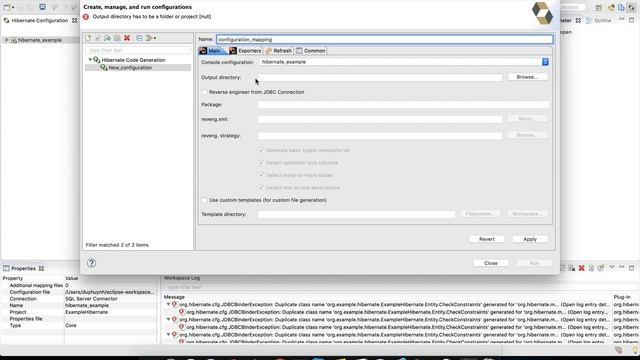Switch to the Hibernate perspective icon
This screenshot has height=360, width=640.
(631, 7)
